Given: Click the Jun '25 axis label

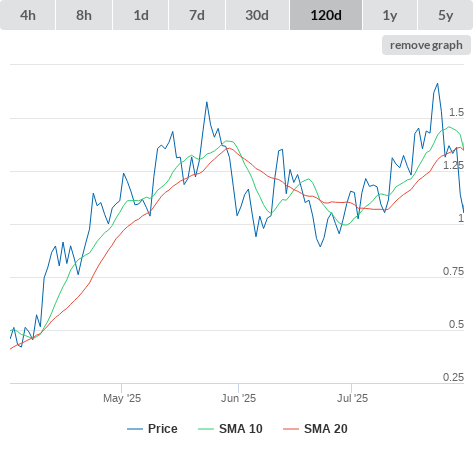Looking at the screenshot, I should (238, 398).
